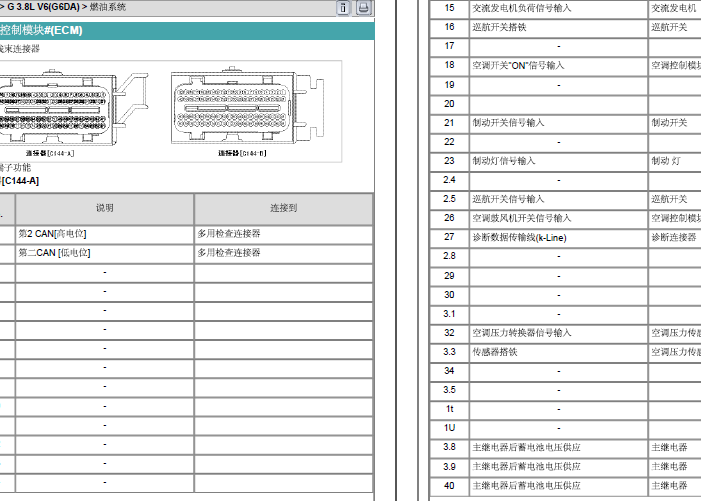Screen dimensions: 701x501
Task: Click the print icon in the header
Action: (x=363, y=8)
